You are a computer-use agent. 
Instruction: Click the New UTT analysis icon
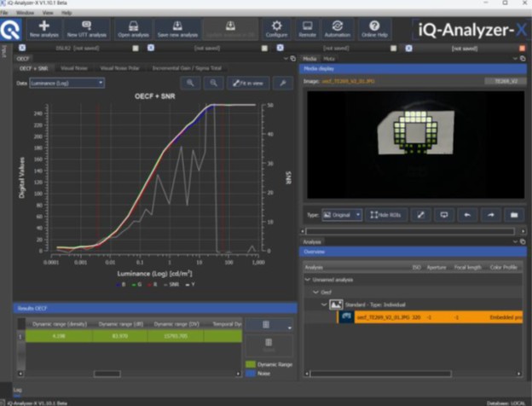(86, 29)
